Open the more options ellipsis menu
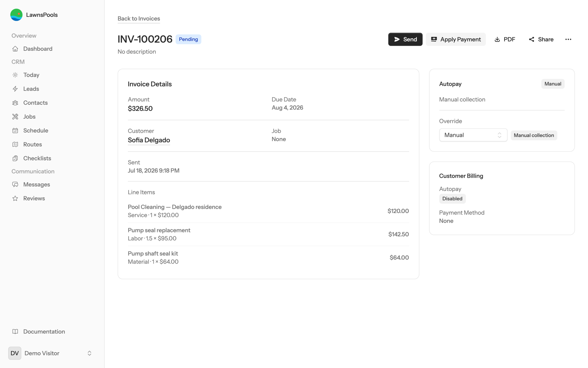Viewport: 588px width, 368px height. pos(568,39)
